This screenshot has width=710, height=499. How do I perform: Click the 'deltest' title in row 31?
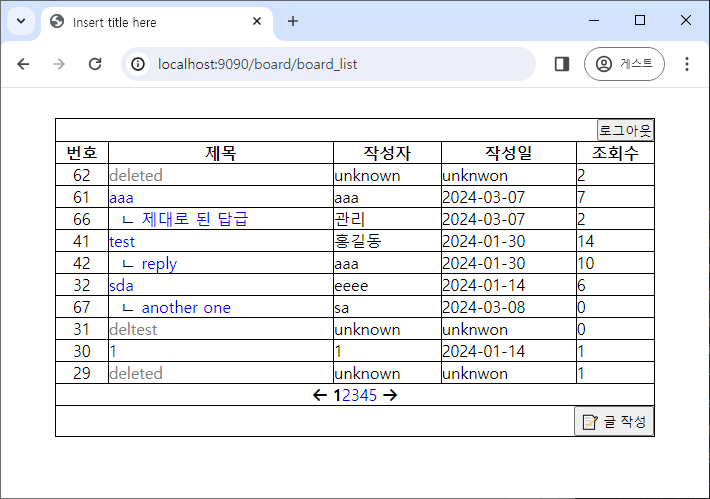(x=133, y=330)
